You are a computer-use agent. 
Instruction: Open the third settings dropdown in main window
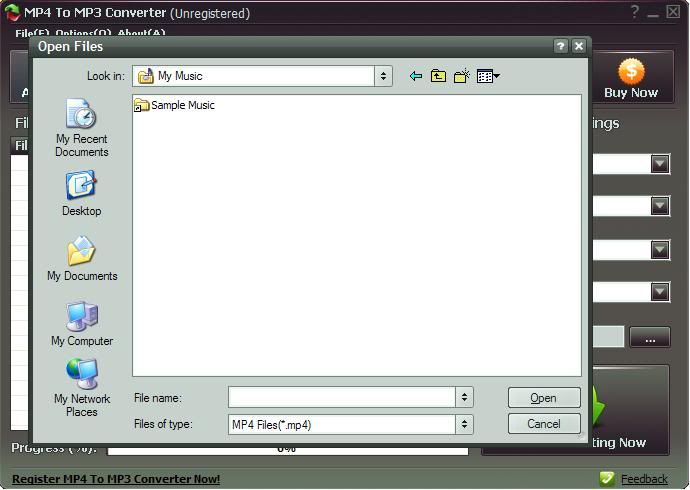click(x=660, y=250)
